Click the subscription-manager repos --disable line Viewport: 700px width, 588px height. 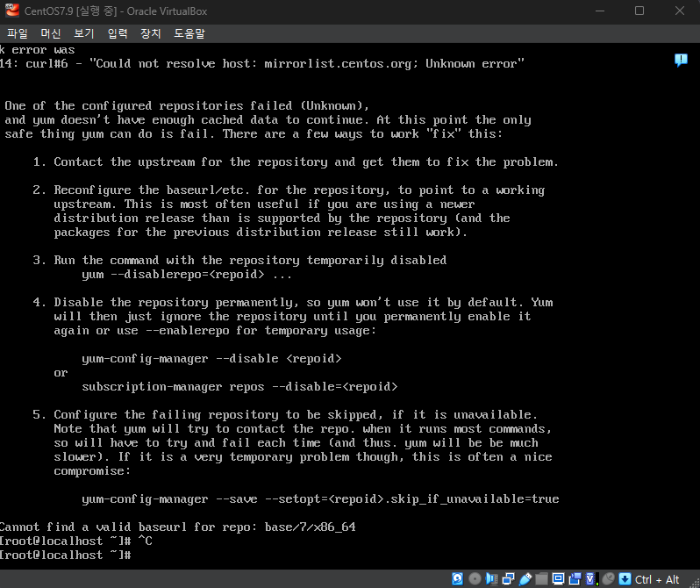[239, 387]
